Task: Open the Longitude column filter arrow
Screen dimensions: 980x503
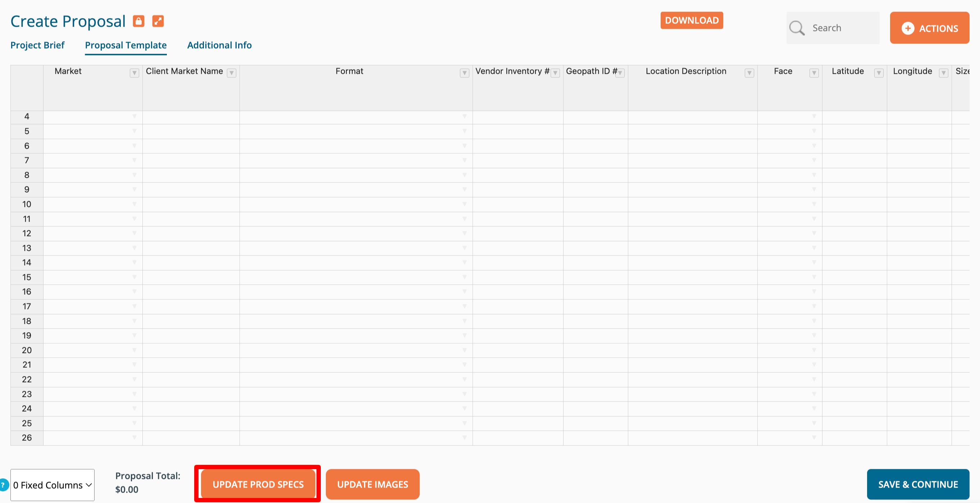Action: [x=943, y=73]
